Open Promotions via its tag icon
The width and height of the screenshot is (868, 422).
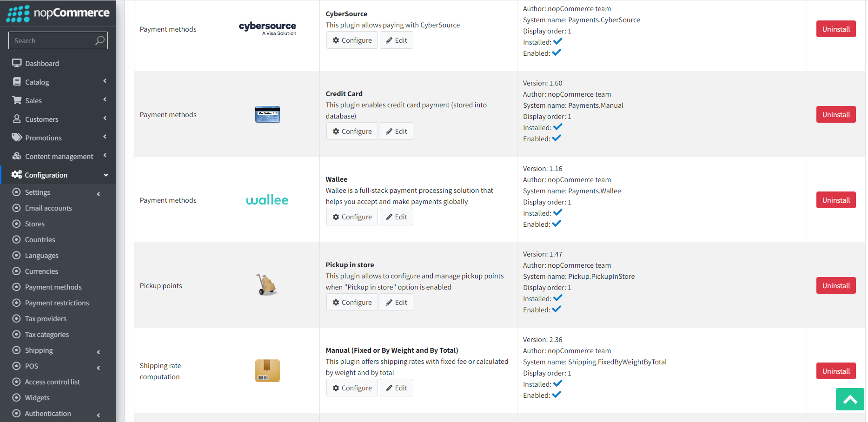(x=17, y=138)
